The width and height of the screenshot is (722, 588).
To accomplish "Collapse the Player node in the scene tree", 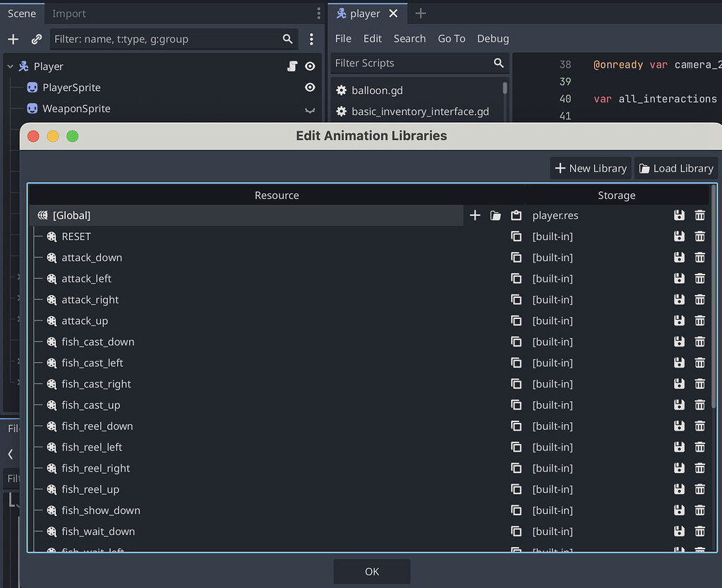I will (x=9, y=66).
